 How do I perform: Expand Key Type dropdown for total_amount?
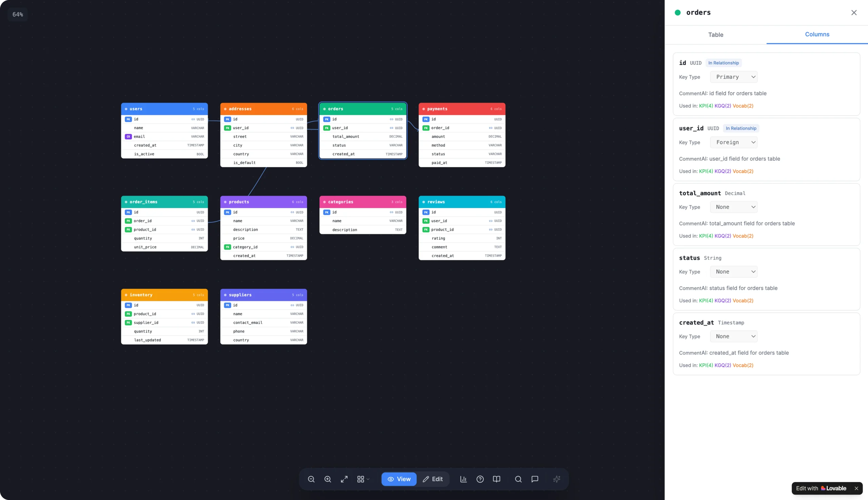[734, 207]
